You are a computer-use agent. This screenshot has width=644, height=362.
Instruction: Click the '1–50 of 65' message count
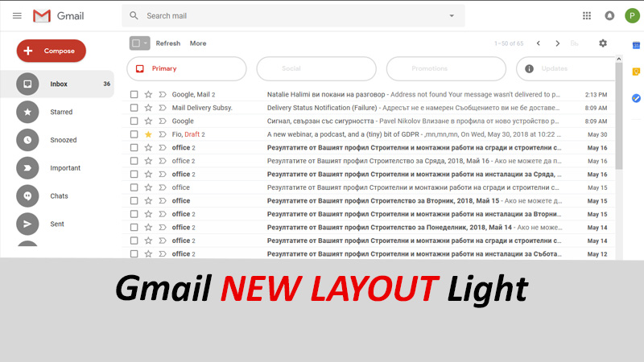click(509, 43)
